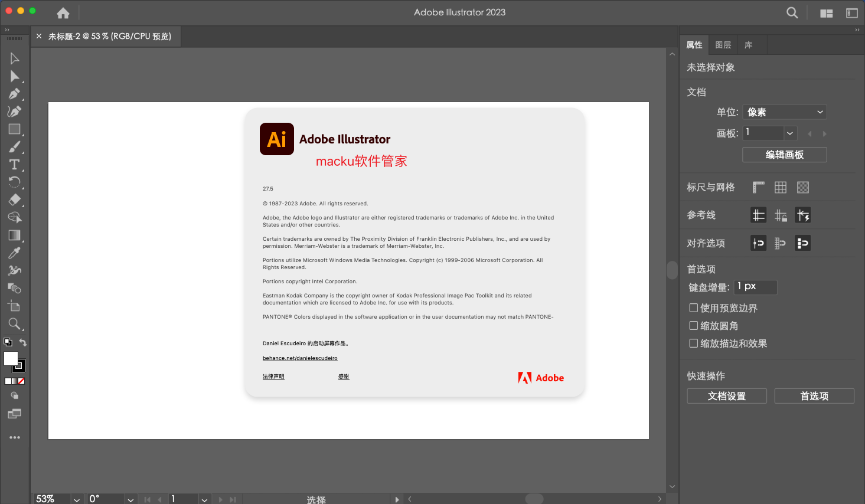
Task: Open the search magnifier icon
Action: point(792,12)
